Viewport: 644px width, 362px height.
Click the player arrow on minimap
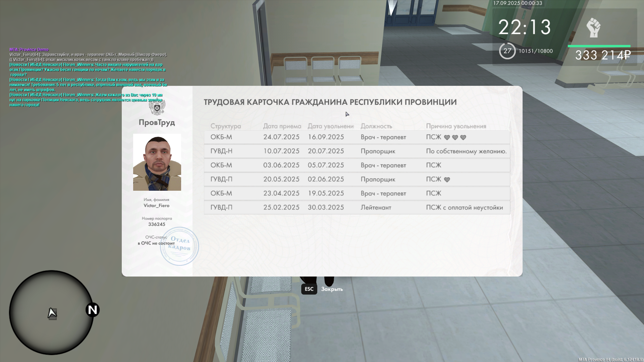(x=52, y=313)
